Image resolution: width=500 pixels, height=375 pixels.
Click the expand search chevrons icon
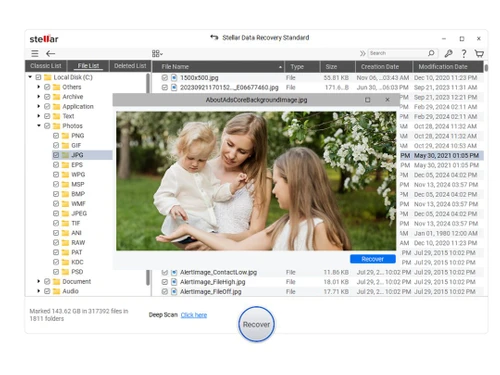[362, 53]
